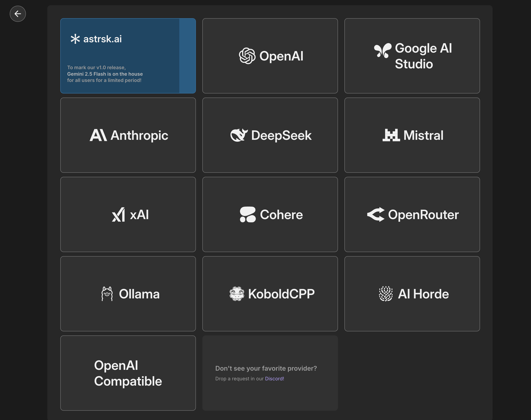Pick the Google AI Studio text
Viewport: 531px width, 420px height.
[423, 56]
